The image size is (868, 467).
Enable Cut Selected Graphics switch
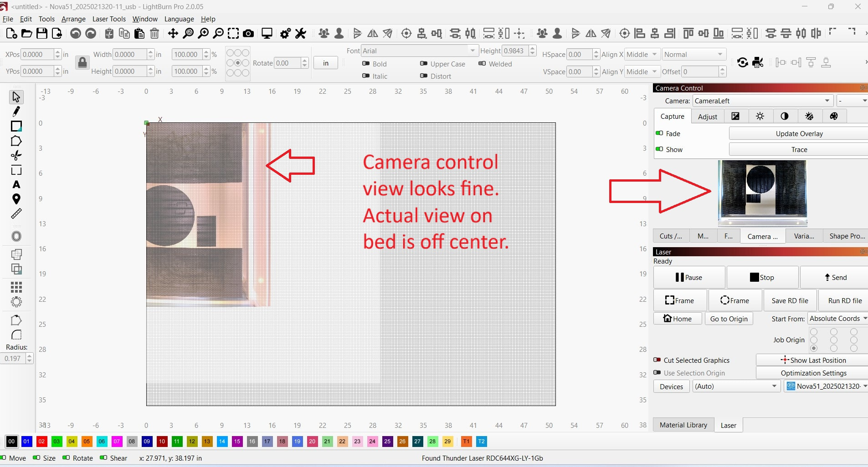tap(657, 360)
